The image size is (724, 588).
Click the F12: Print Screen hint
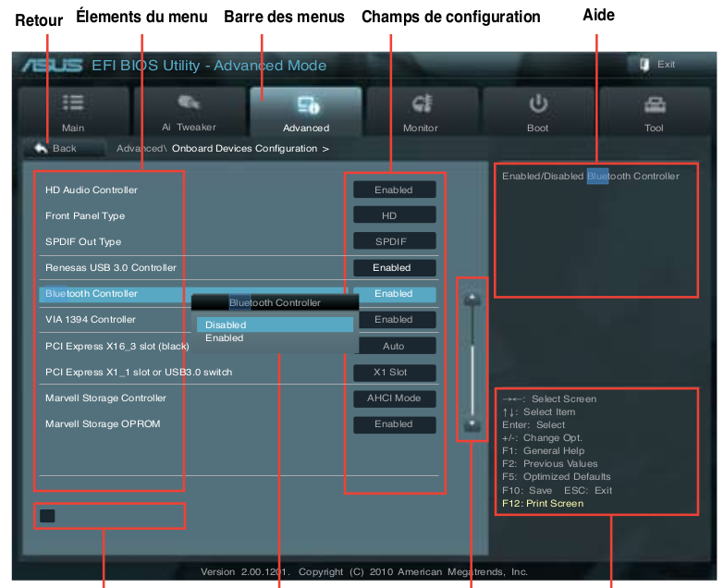point(543,503)
